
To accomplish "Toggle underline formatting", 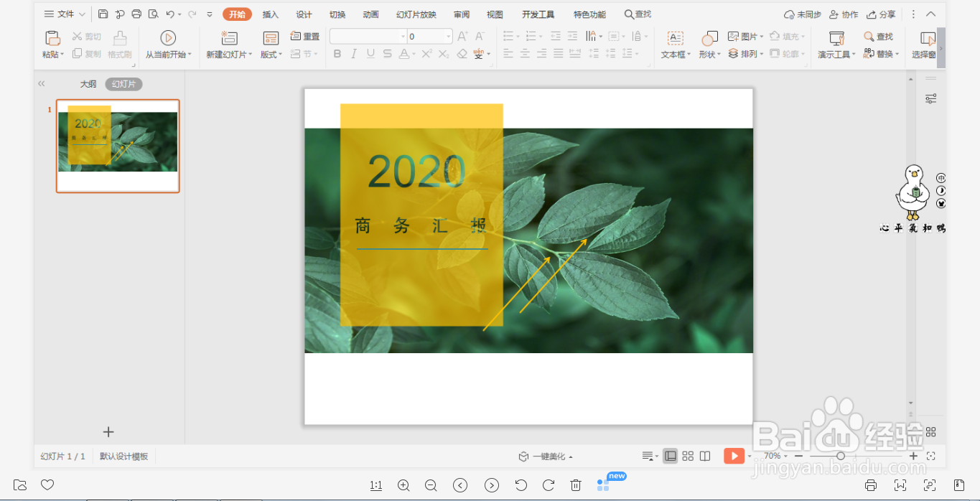I will pos(370,54).
